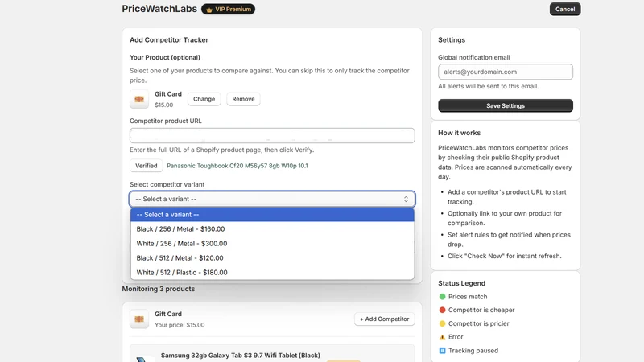Click the Gift Card icon in monitoring list
The width and height of the screenshot is (644, 362).
[x=139, y=319]
